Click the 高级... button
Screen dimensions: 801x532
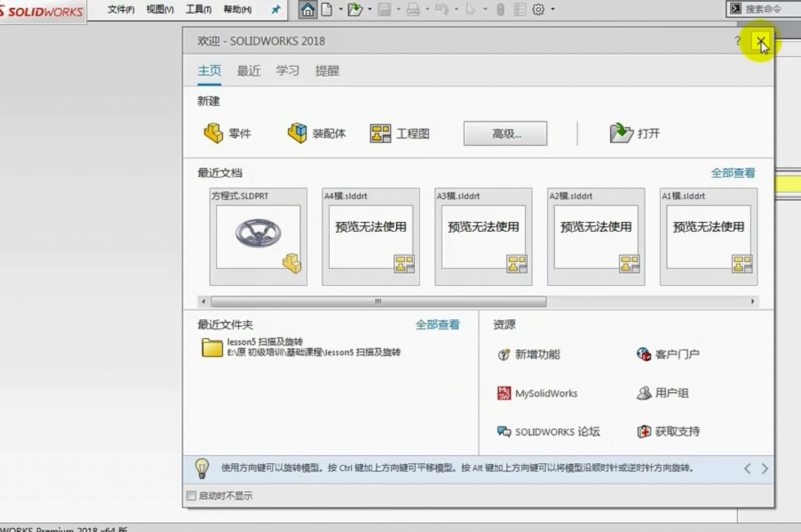[x=505, y=134]
